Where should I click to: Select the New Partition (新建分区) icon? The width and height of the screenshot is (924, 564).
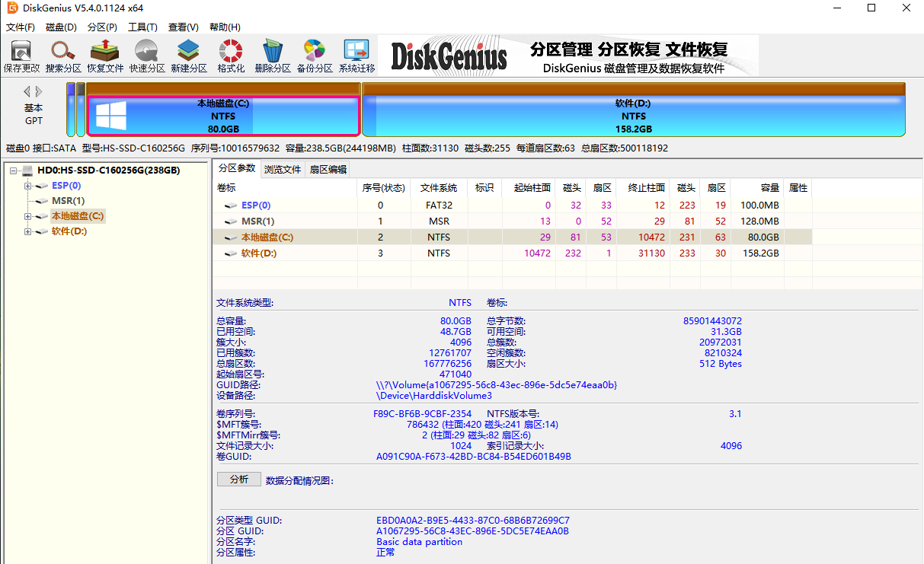pyautogui.click(x=189, y=56)
